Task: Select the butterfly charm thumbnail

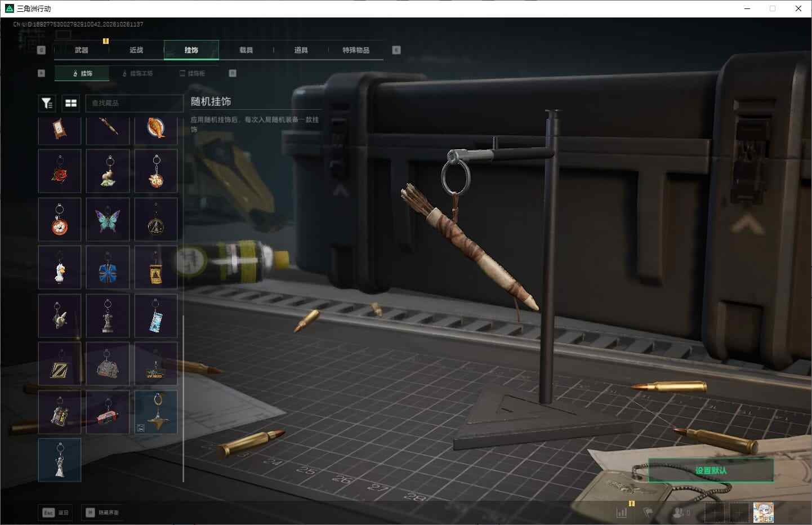Action: 108,219
